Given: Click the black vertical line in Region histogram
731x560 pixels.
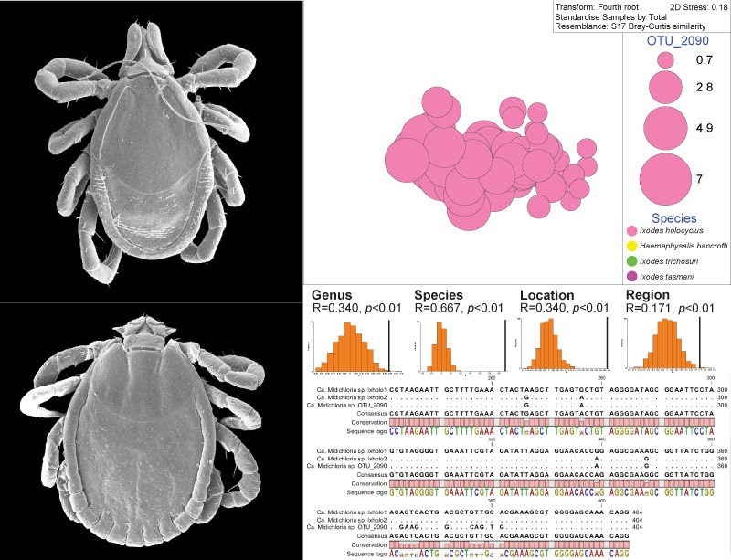Looking at the screenshot, I should coord(700,343).
